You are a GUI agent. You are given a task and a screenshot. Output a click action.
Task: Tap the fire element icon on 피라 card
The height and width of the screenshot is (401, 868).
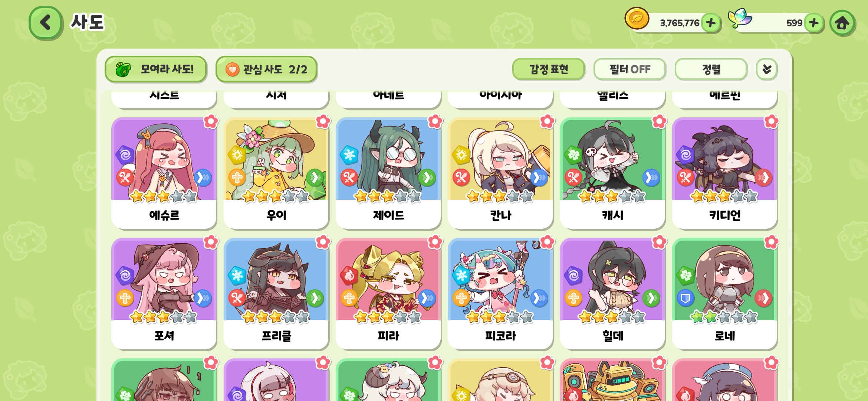[349, 276]
